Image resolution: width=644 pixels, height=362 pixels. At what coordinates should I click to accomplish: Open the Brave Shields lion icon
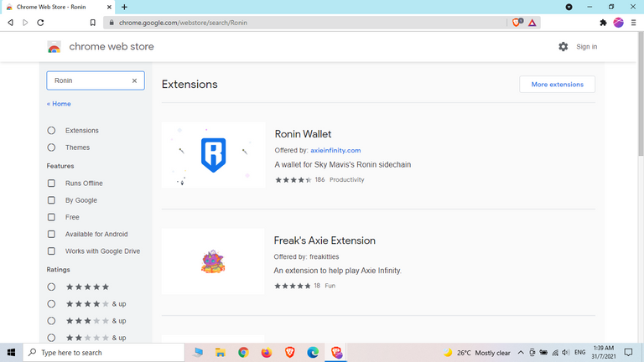[x=517, y=23]
